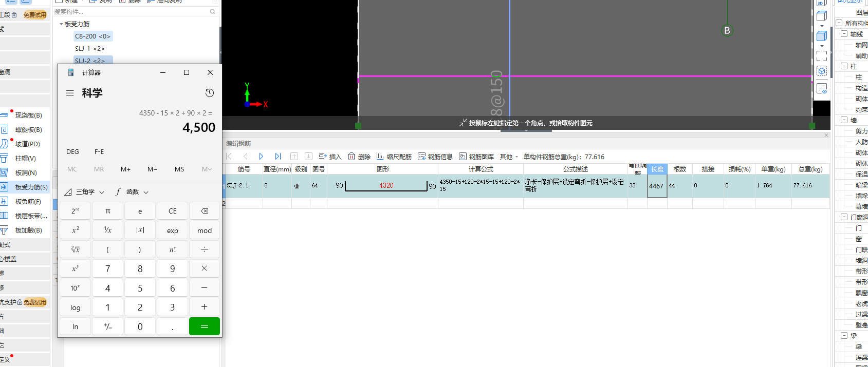Go to next rebar record
This screenshot has height=367, width=868.
[x=262, y=157]
